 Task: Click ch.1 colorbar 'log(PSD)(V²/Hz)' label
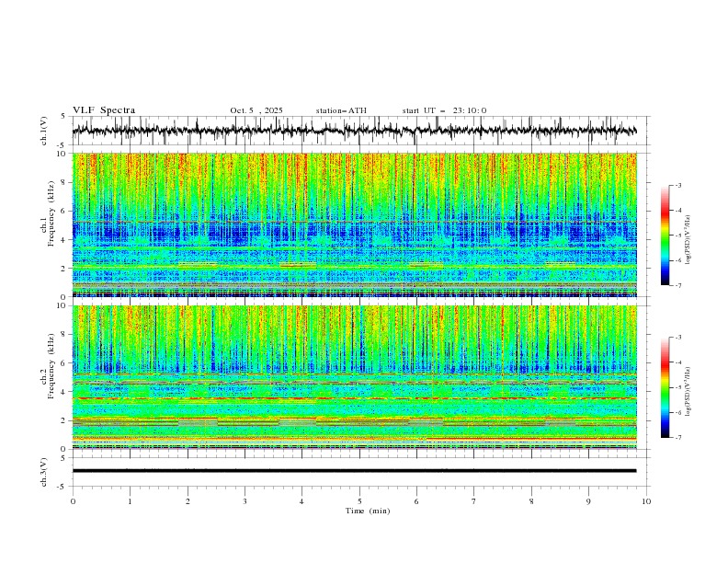pyautogui.click(x=688, y=240)
